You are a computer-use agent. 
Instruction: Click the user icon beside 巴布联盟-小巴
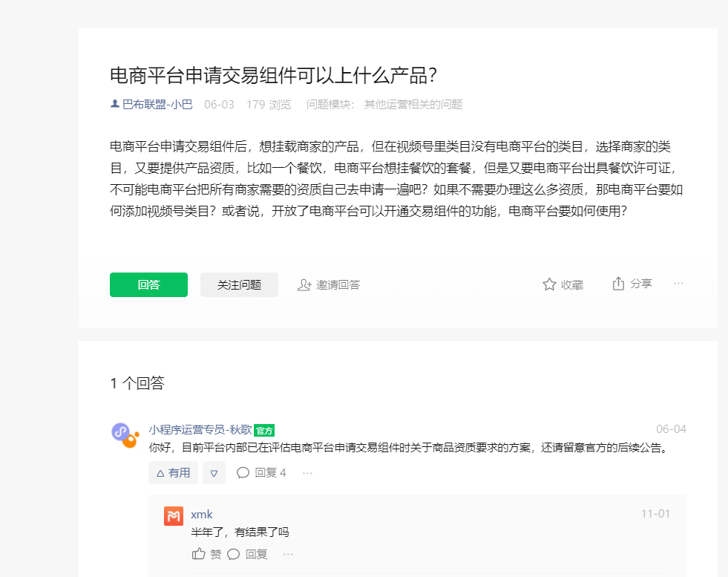tap(115, 104)
